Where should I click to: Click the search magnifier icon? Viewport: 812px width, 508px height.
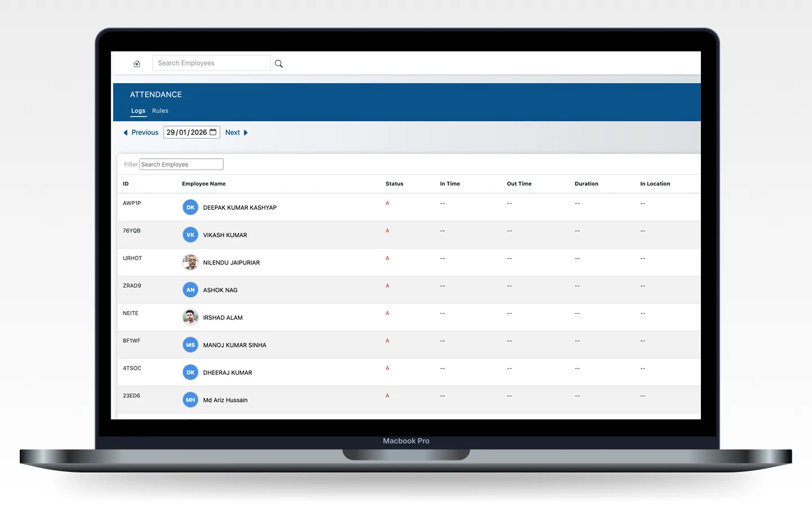coord(278,63)
